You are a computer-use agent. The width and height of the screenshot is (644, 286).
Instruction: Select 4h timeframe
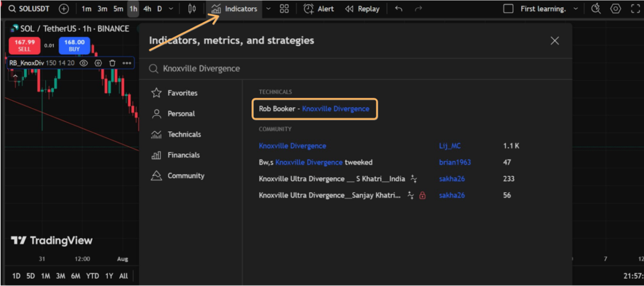(x=147, y=9)
